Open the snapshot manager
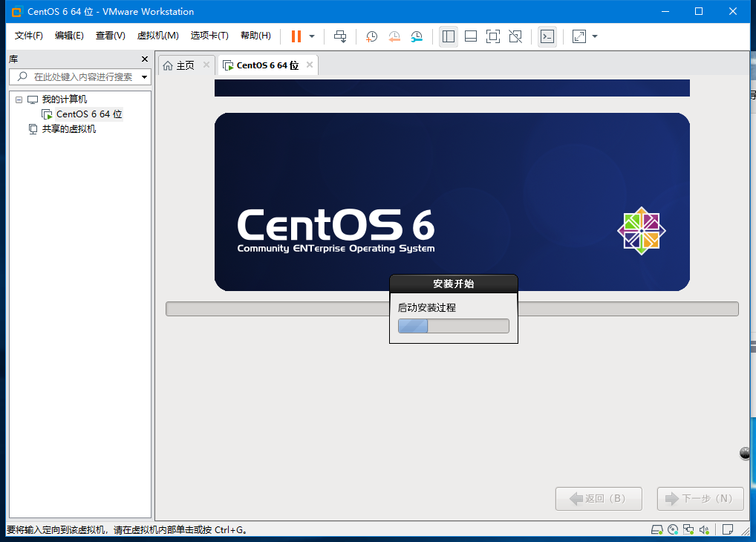Screen dimensions: 756x542 coord(417,36)
